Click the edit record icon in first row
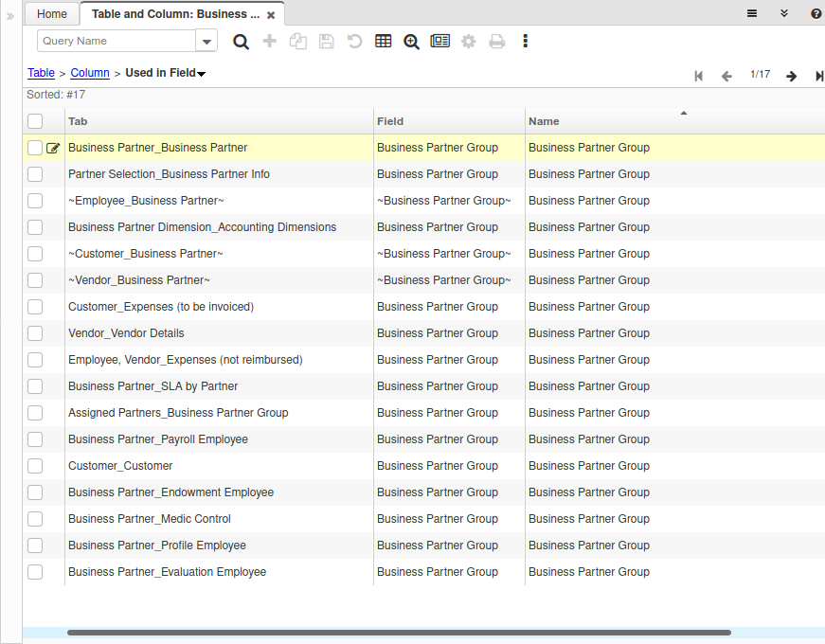825x644 pixels. pyautogui.click(x=53, y=148)
